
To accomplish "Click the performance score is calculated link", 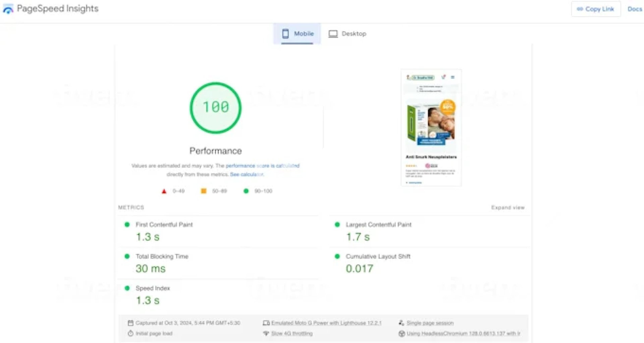I will tap(262, 165).
